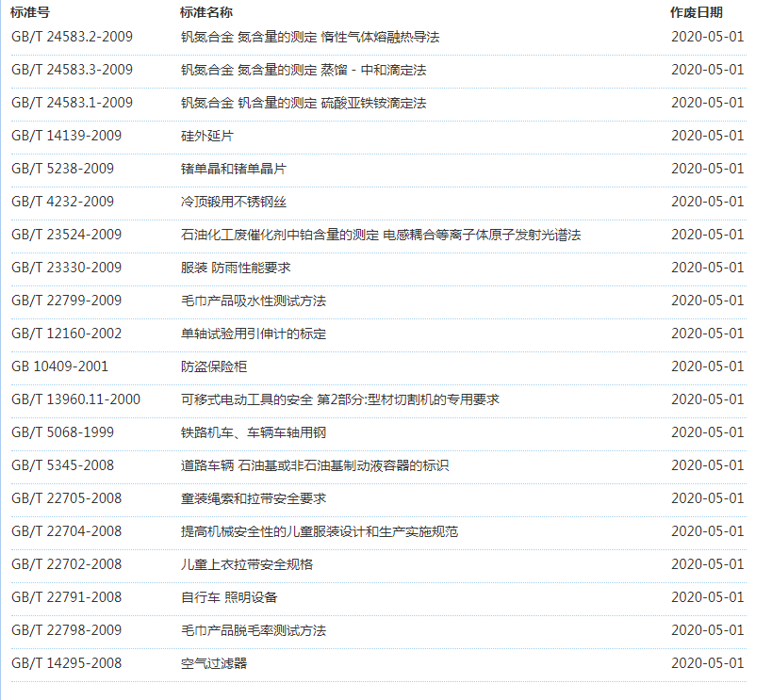
Task: Select standard number GB/T 23524-2009
Action: [66, 235]
